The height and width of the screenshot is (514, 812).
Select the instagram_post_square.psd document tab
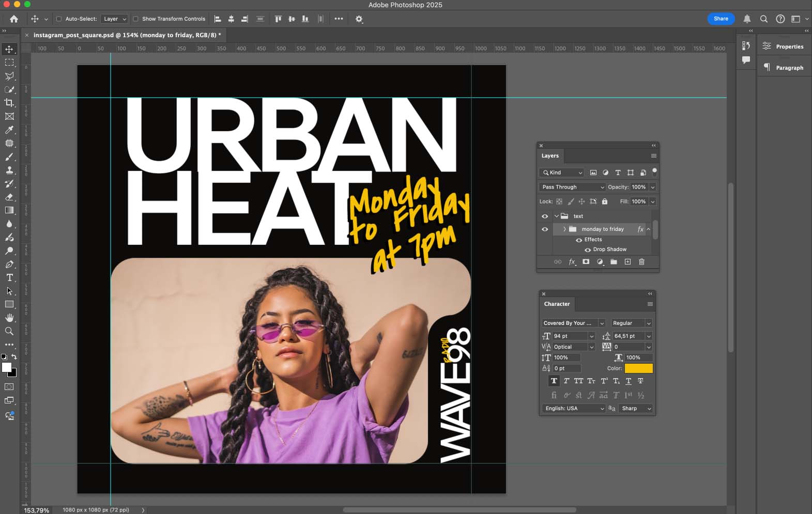click(127, 35)
